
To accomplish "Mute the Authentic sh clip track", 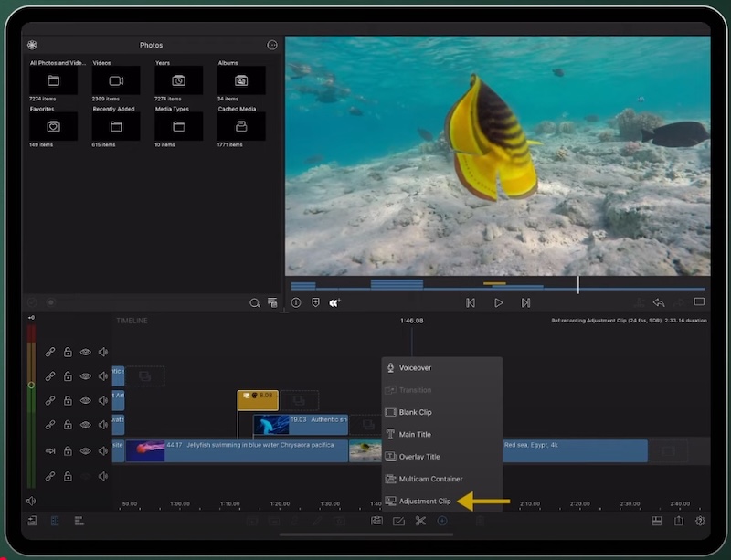I will [x=103, y=425].
